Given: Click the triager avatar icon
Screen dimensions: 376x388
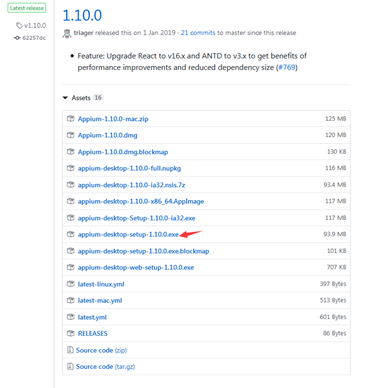Looking at the screenshot, I should coord(67,33).
